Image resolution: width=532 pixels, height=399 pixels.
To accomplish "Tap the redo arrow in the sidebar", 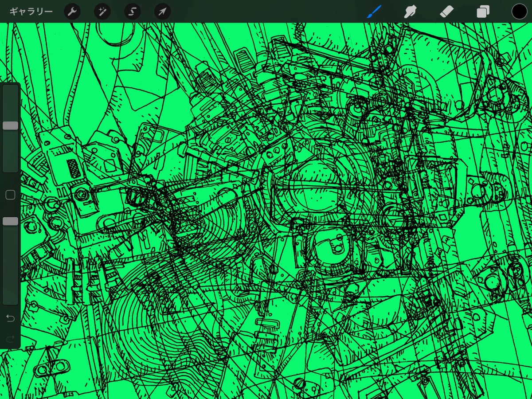I will pos(10,339).
